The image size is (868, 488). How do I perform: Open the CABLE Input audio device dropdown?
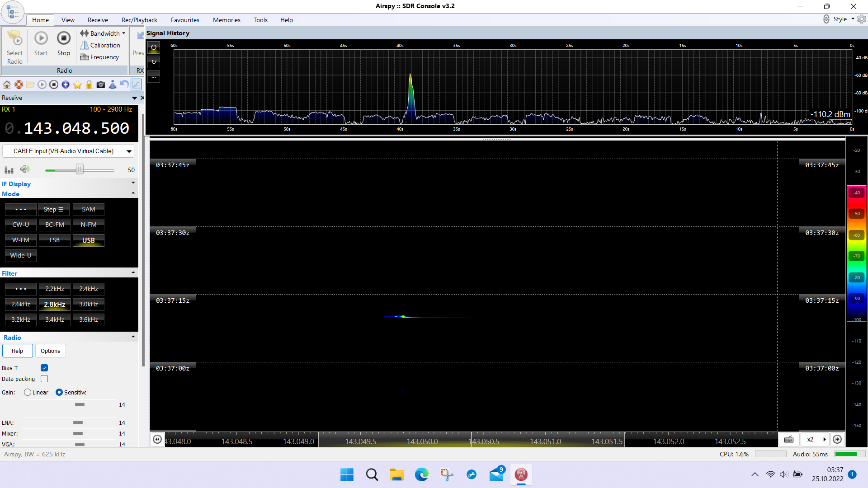pos(68,151)
